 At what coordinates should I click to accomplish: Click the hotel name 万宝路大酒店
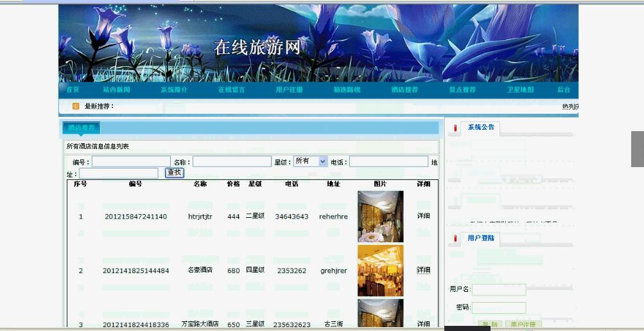tap(200, 324)
